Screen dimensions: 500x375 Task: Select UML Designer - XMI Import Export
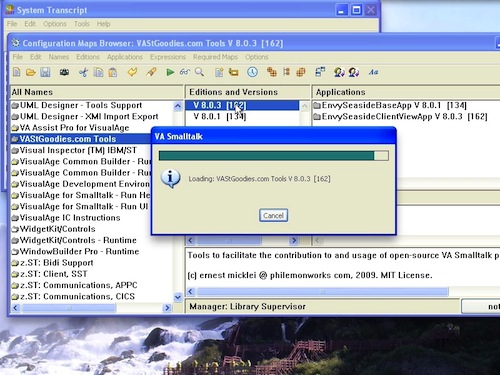tap(85, 117)
